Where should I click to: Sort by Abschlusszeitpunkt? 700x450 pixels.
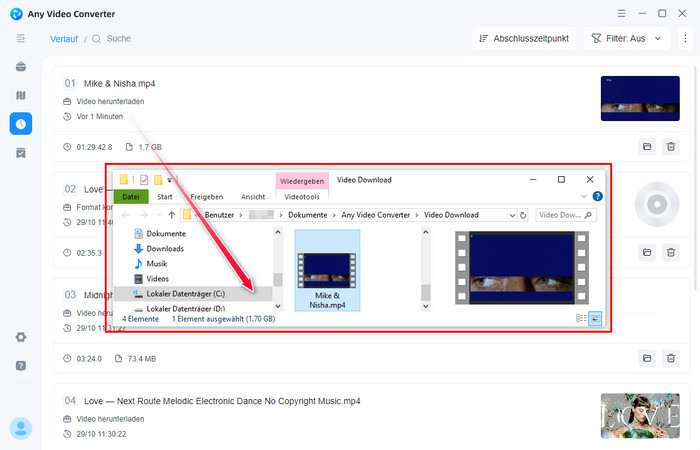(x=524, y=38)
